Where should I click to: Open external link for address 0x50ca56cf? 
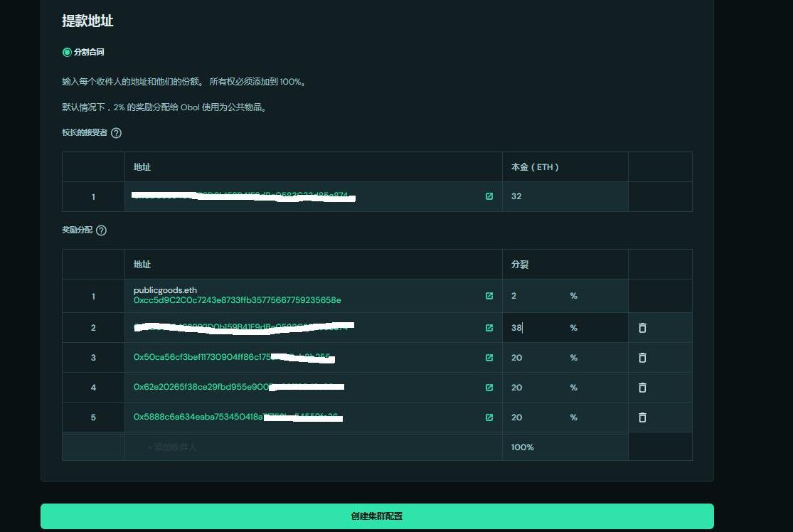pos(489,358)
